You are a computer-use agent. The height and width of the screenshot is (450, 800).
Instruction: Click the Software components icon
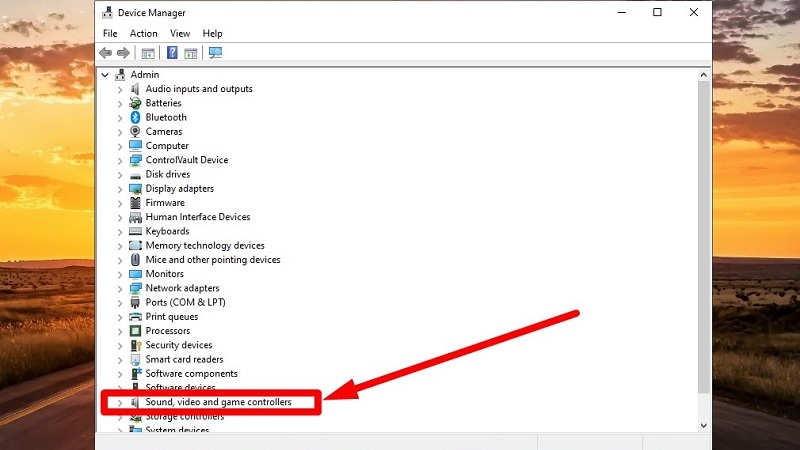tap(136, 374)
